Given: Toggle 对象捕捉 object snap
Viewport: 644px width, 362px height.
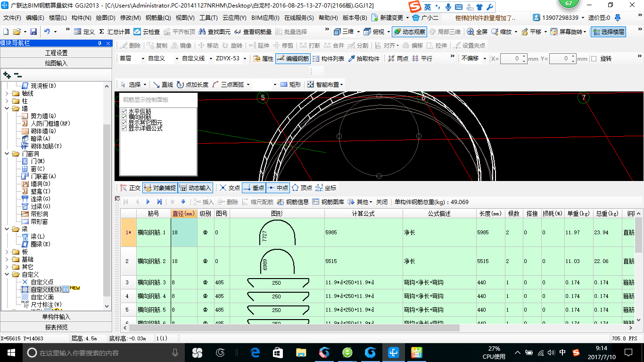Looking at the screenshot, I should 160,188.
